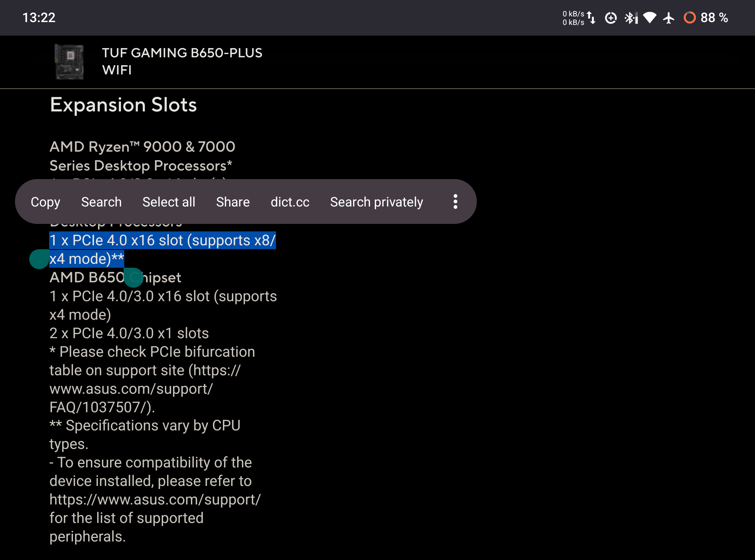
Task: Tap the AMD B650 Chipset line
Action: click(115, 277)
